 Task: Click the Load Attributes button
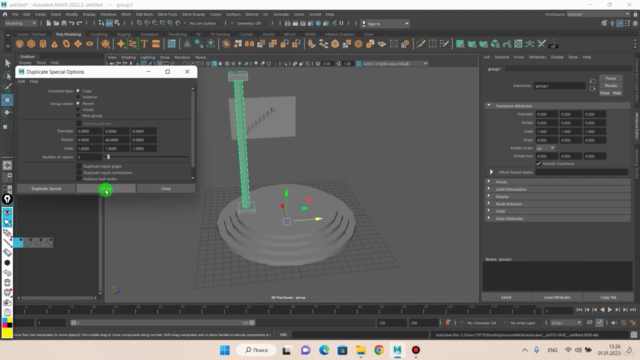(557, 297)
